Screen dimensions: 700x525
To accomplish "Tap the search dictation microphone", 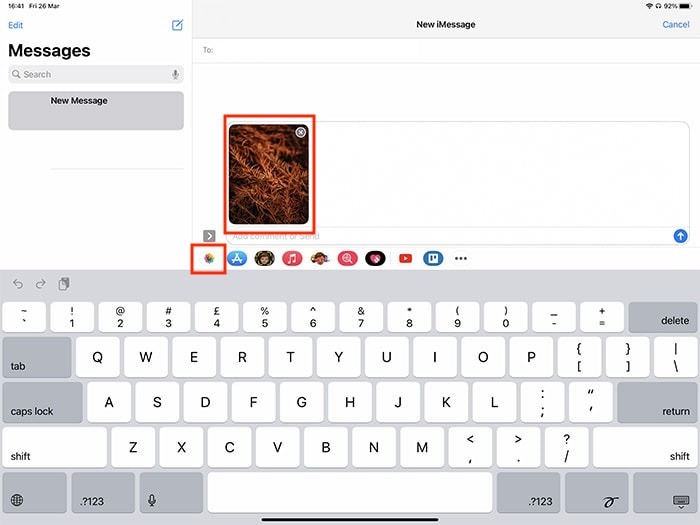I will pos(175,74).
